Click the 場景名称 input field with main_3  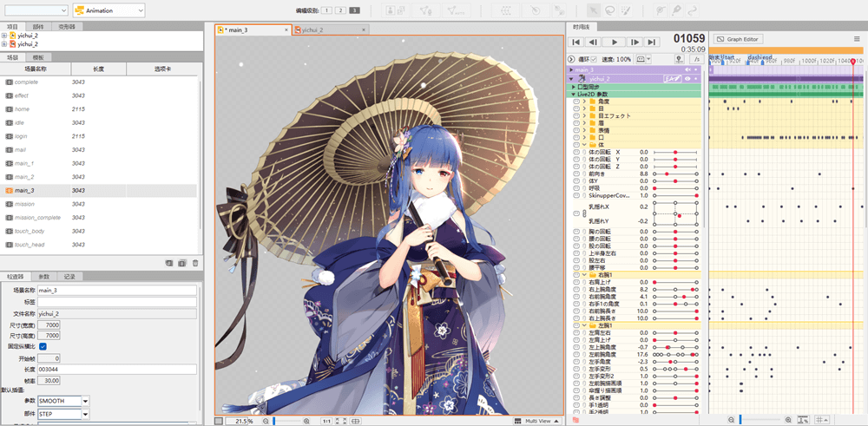click(x=117, y=290)
